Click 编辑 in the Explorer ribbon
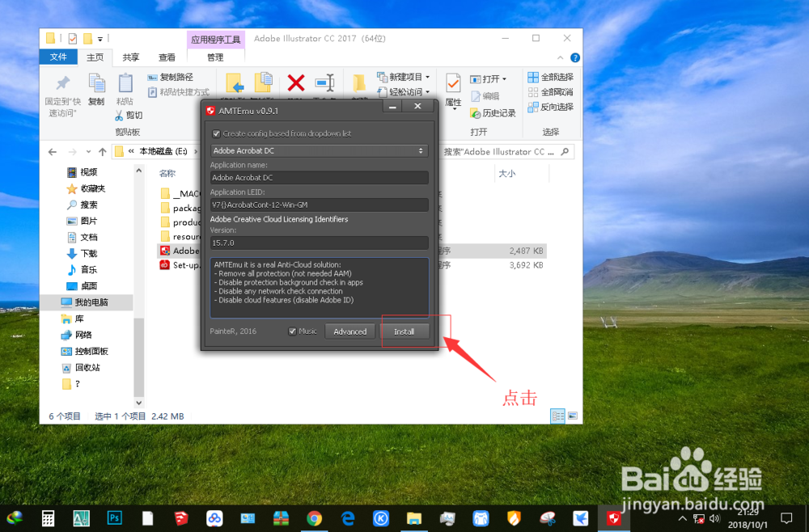Image resolution: width=809 pixels, height=532 pixels. coord(485,96)
